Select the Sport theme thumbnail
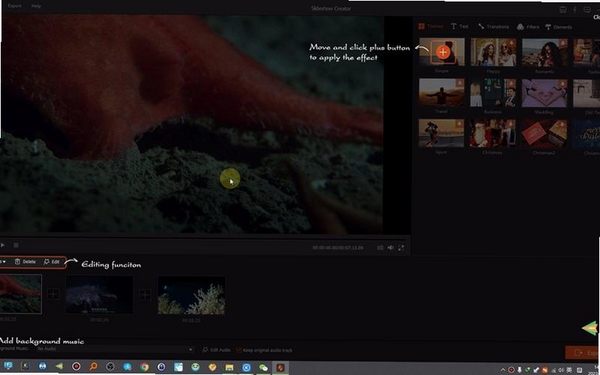 coord(441,133)
